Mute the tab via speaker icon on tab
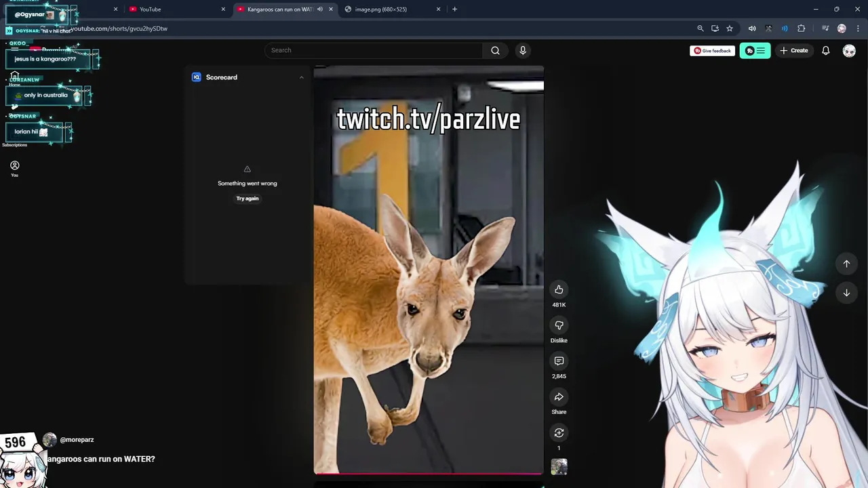 click(x=320, y=9)
